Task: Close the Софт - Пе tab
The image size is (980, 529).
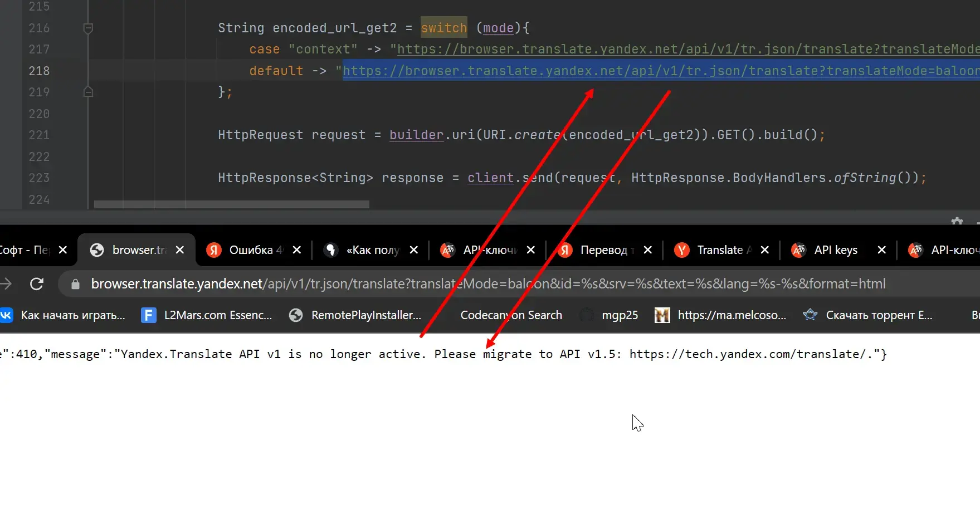Action: click(63, 250)
